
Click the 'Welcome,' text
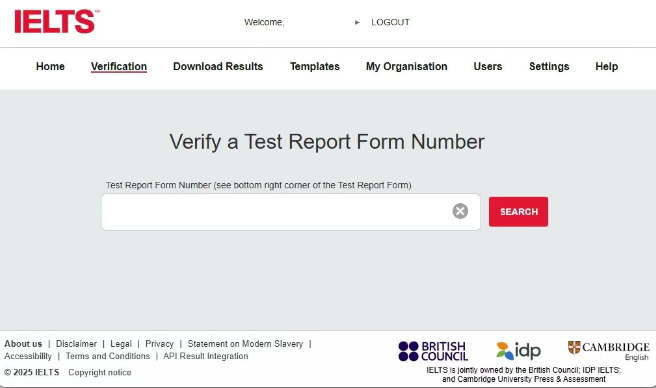[x=264, y=22]
